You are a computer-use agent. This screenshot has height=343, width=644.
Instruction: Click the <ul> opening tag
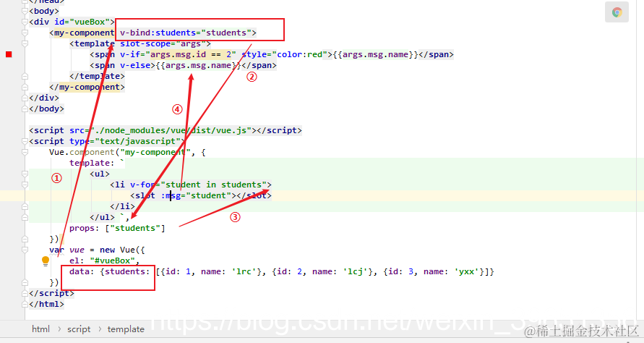pyautogui.click(x=100, y=174)
